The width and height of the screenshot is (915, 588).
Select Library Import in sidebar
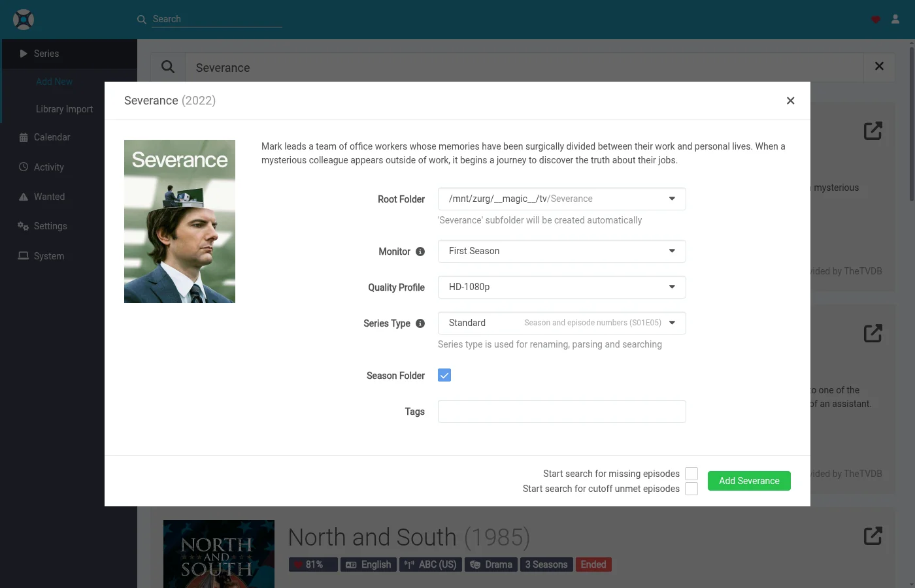point(64,109)
